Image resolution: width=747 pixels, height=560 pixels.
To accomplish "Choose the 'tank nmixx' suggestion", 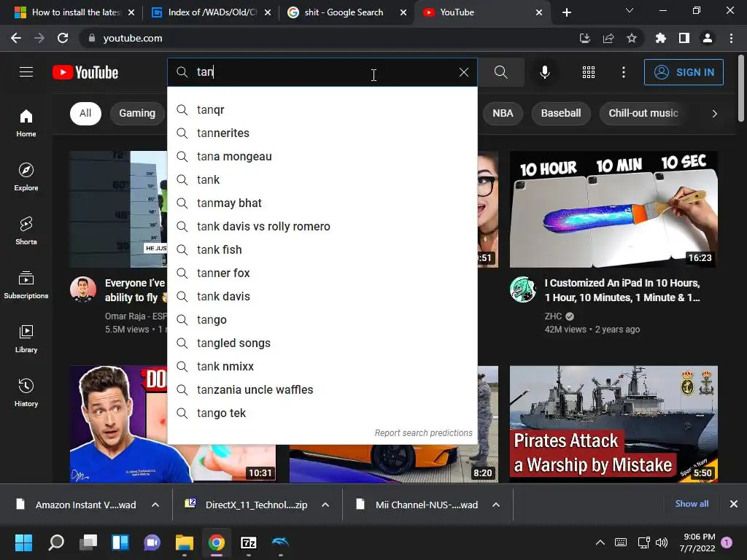I will click(x=322, y=367).
